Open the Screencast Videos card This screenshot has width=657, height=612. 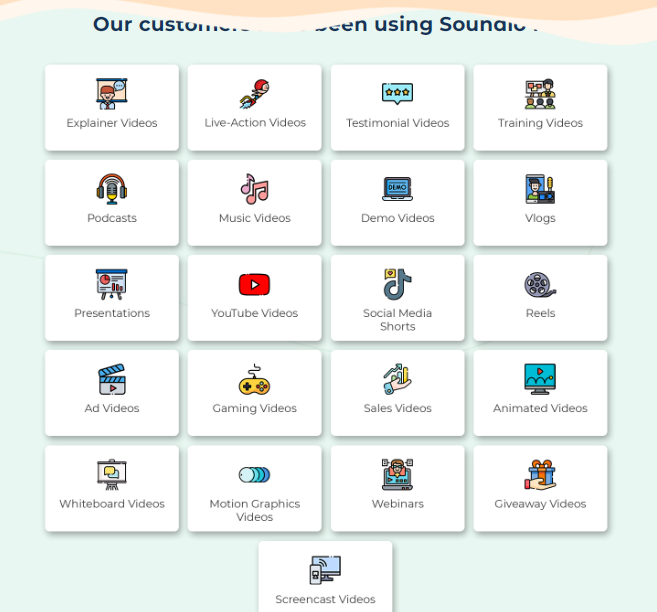tap(325, 580)
